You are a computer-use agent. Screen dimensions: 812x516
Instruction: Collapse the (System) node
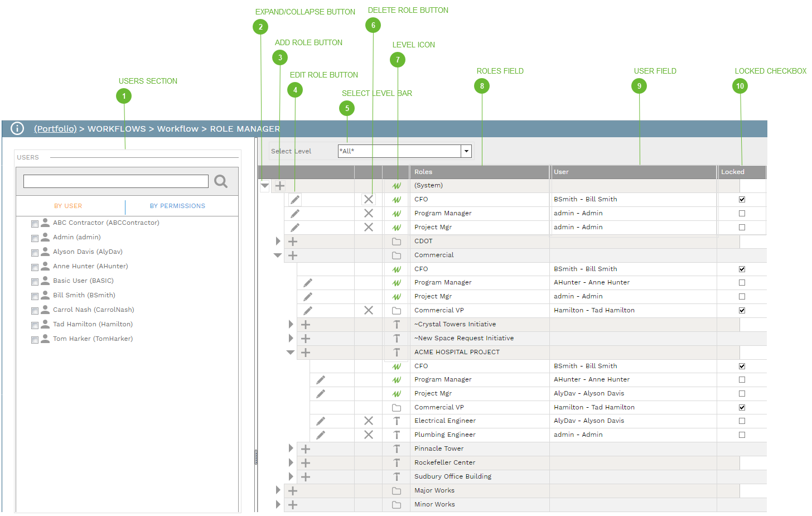(x=265, y=186)
